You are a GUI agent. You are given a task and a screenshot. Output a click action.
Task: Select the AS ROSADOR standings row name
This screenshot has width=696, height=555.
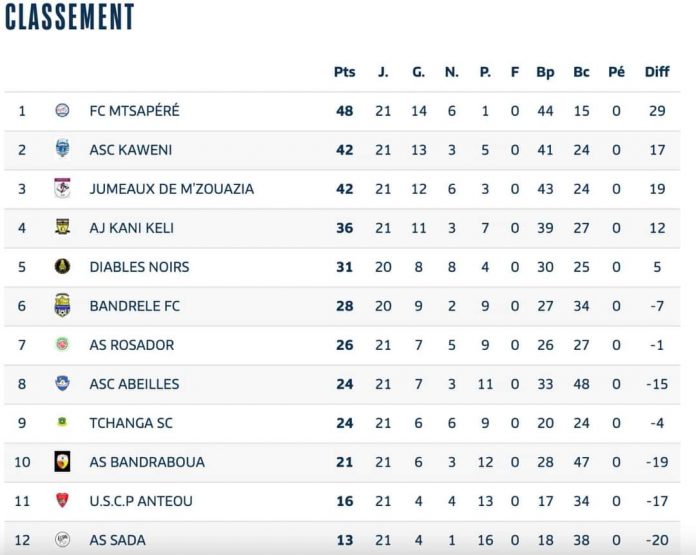132,345
